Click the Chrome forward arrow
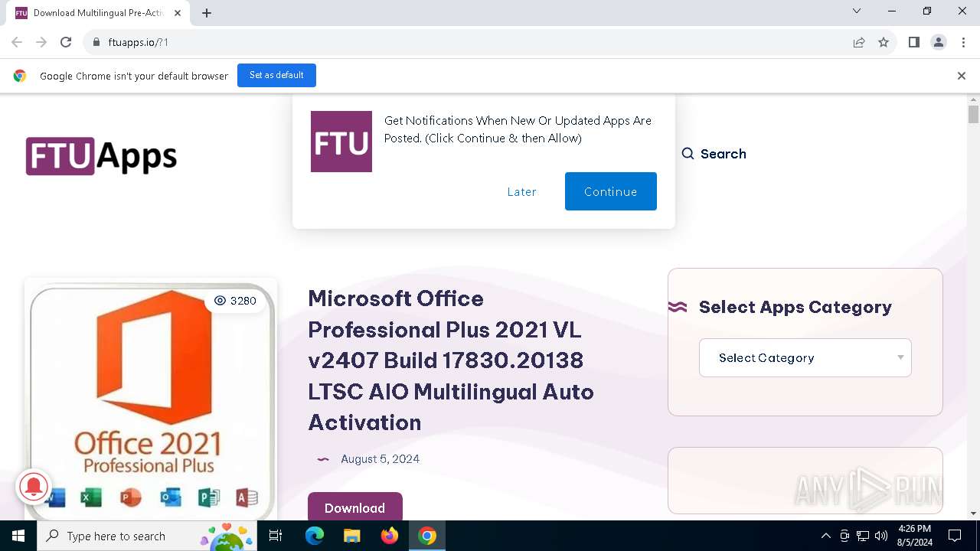 [x=41, y=42]
